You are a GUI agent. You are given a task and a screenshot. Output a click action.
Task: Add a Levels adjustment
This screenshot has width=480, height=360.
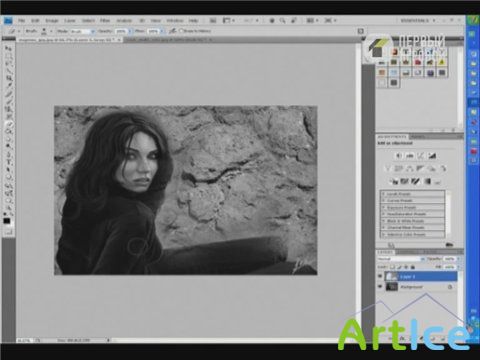pyautogui.click(x=410, y=156)
